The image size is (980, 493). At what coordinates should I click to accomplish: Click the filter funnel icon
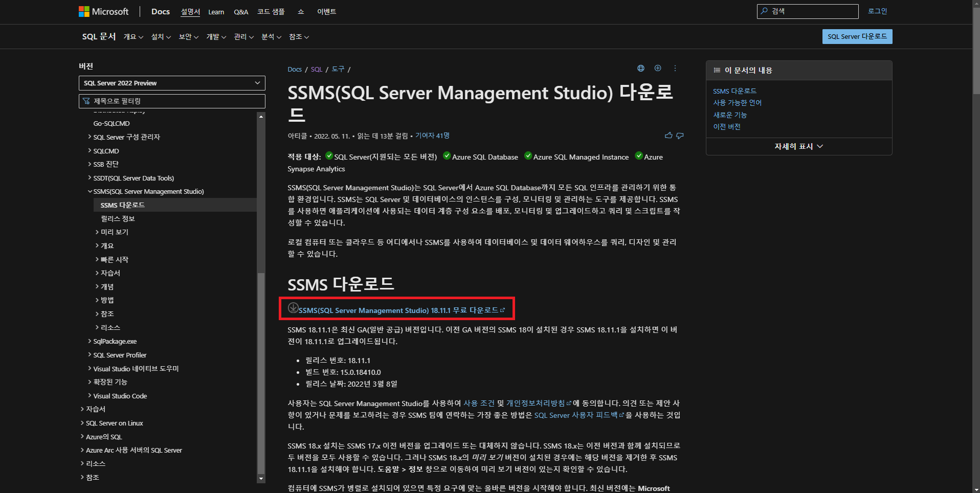click(86, 101)
